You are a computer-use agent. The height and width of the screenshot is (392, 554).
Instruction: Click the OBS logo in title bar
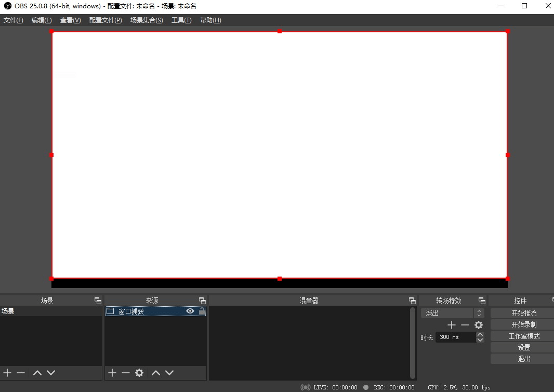tap(7, 6)
